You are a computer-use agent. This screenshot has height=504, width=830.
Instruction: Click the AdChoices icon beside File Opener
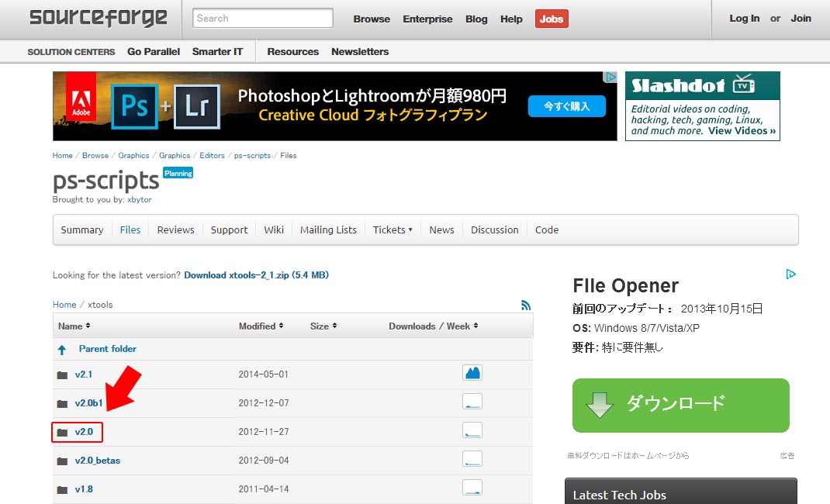[791, 274]
